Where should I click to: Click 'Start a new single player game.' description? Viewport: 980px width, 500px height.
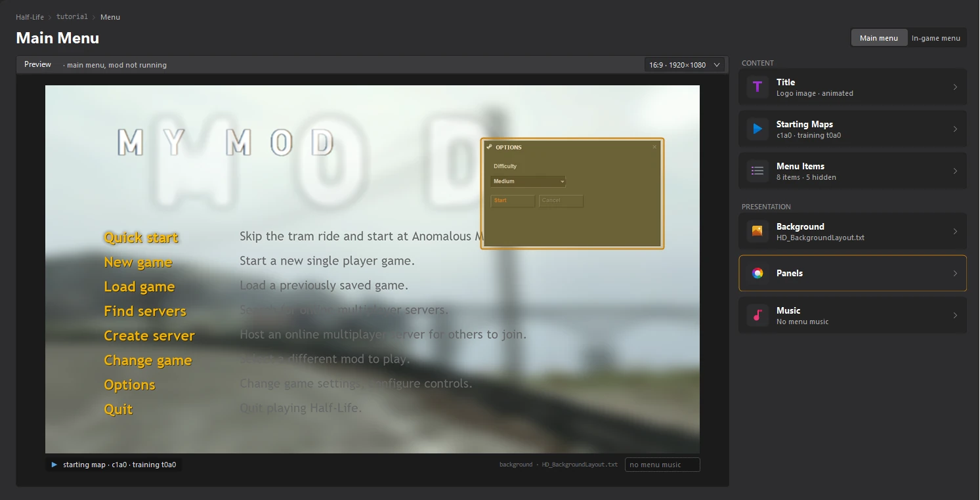coord(327,261)
